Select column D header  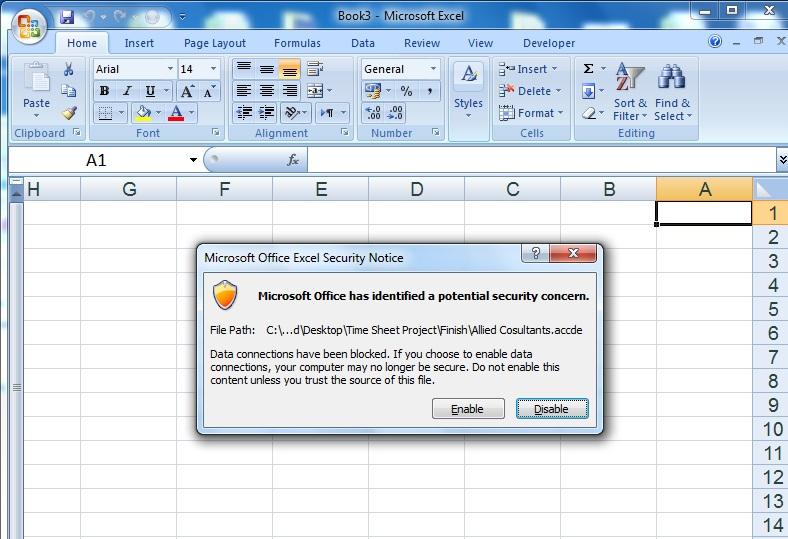click(417, 189)
